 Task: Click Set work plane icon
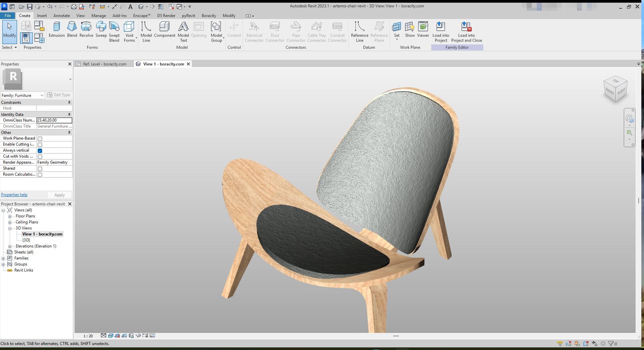tap(396, 27)
